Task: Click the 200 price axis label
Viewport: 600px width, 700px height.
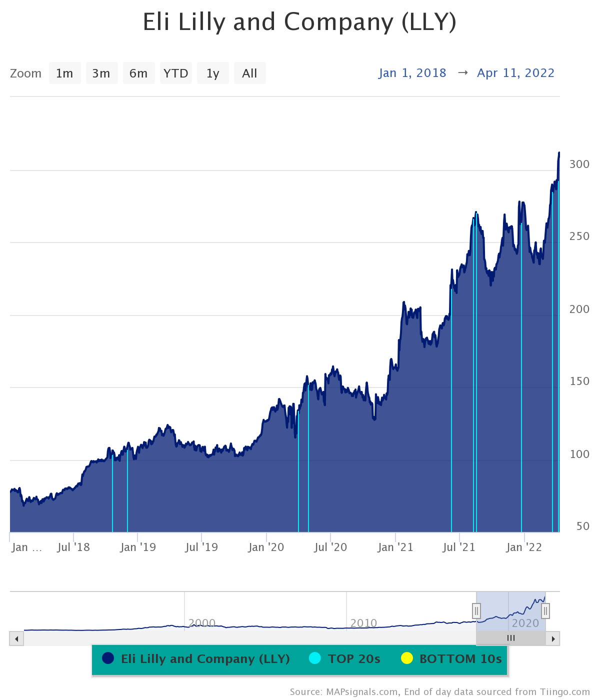Action: coord(579,309)
